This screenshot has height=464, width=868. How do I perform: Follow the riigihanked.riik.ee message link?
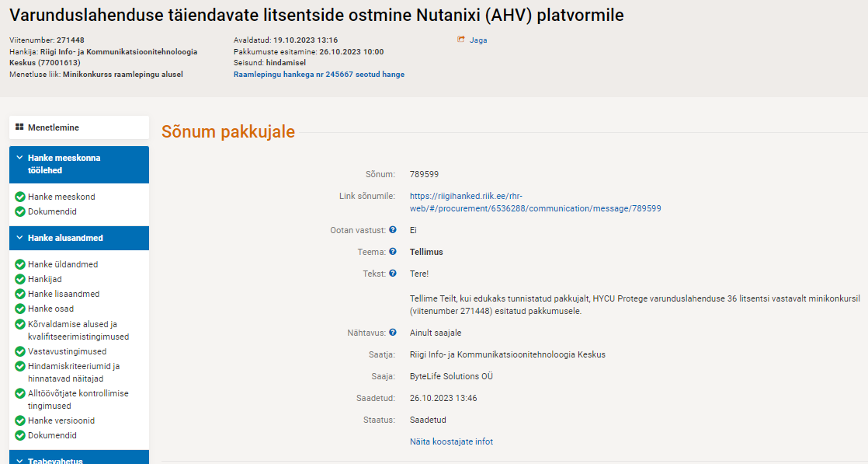535,202
